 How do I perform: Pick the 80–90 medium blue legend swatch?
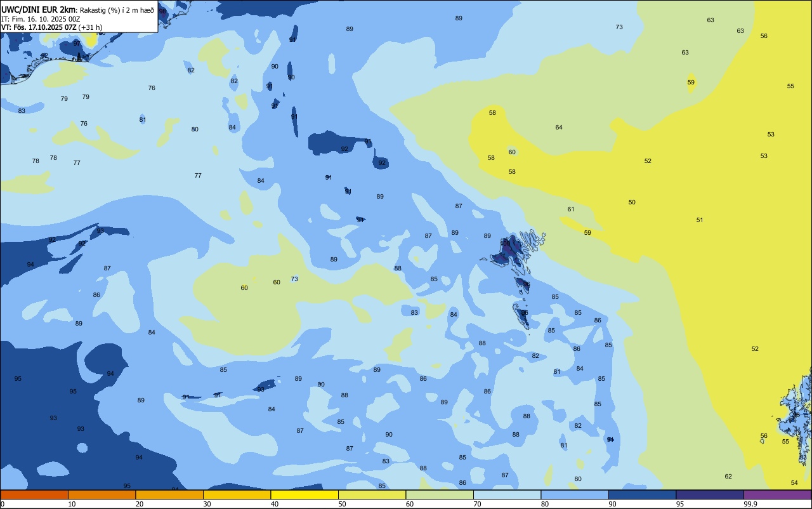coord(575,494)
